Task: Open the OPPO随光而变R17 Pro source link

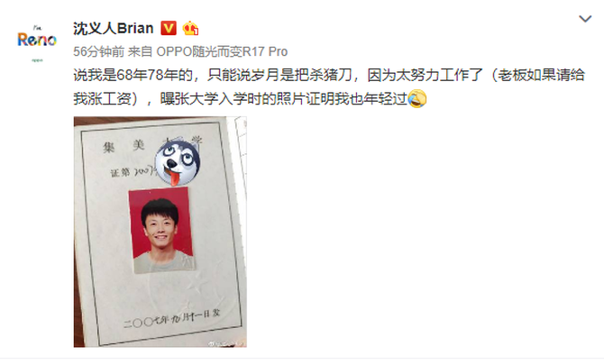Action: click(x=222, y=51)
